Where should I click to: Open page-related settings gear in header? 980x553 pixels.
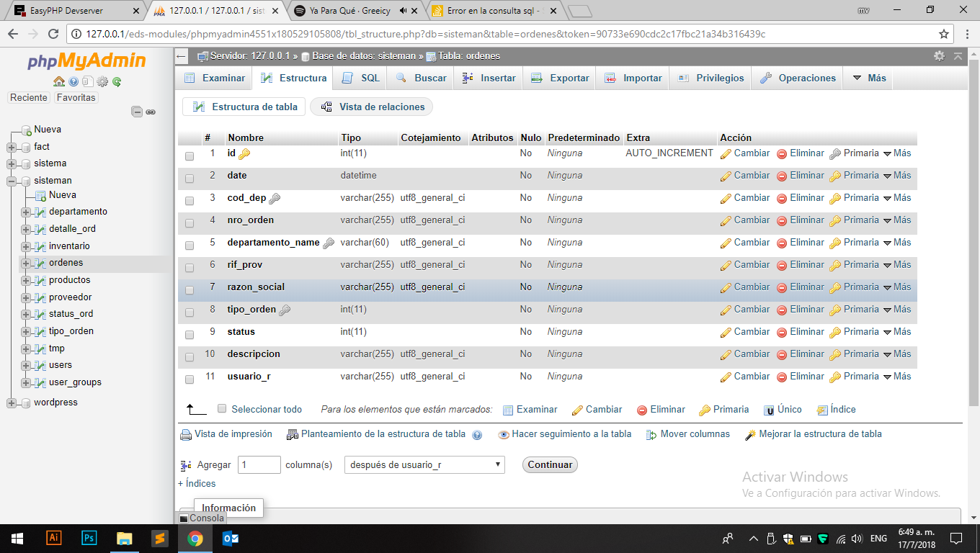point(939,56)
